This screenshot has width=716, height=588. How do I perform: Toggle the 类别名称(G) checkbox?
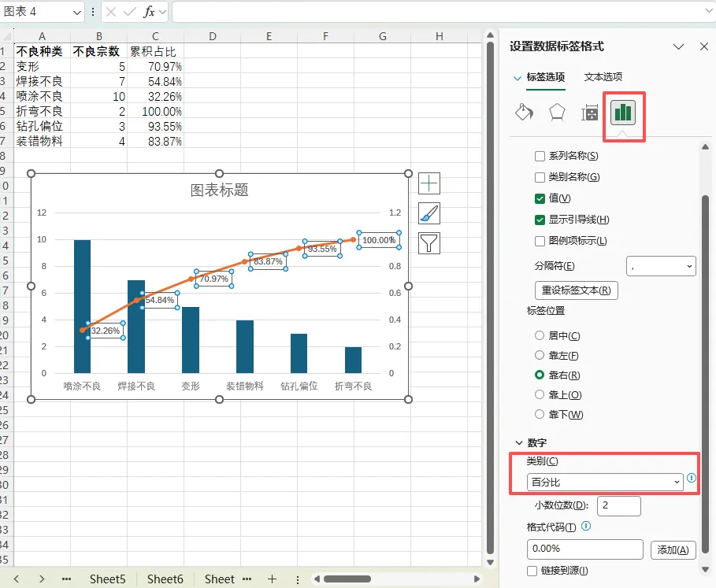[540, 177]
